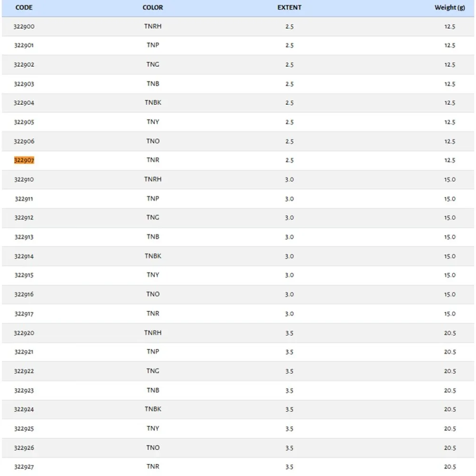Click code 322911 in the table
Viewport: 476px width, 476px height.
click(24, 199)
